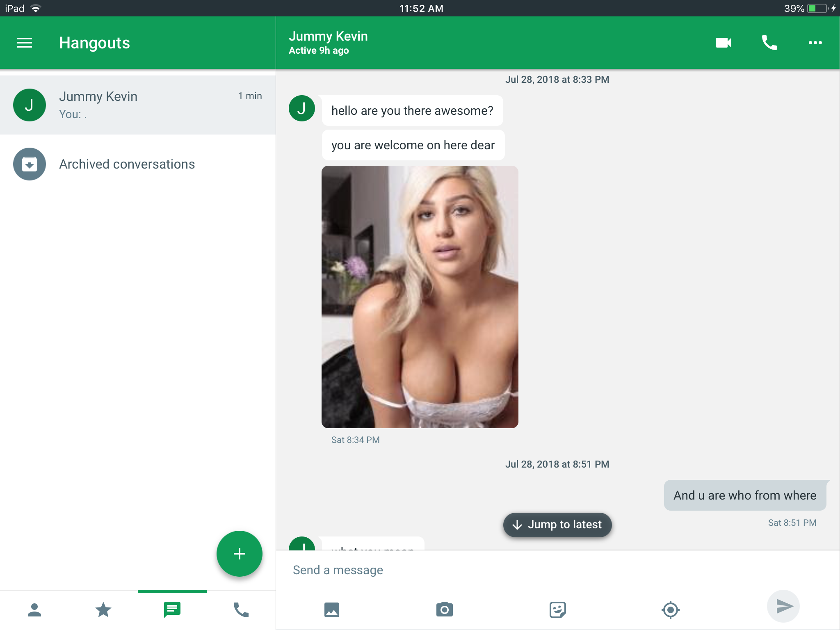
Task: Tap the Jummy Kevin name in chat header
Action: click(x=328, y=36)
